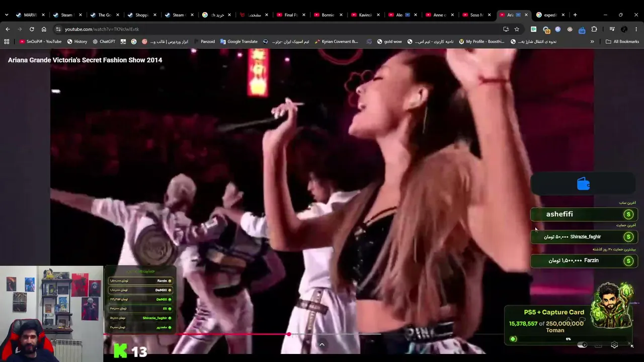Open the Chrome three-dot menu
644x362 pixels.
pyautogui.click(x=636, y=29)
